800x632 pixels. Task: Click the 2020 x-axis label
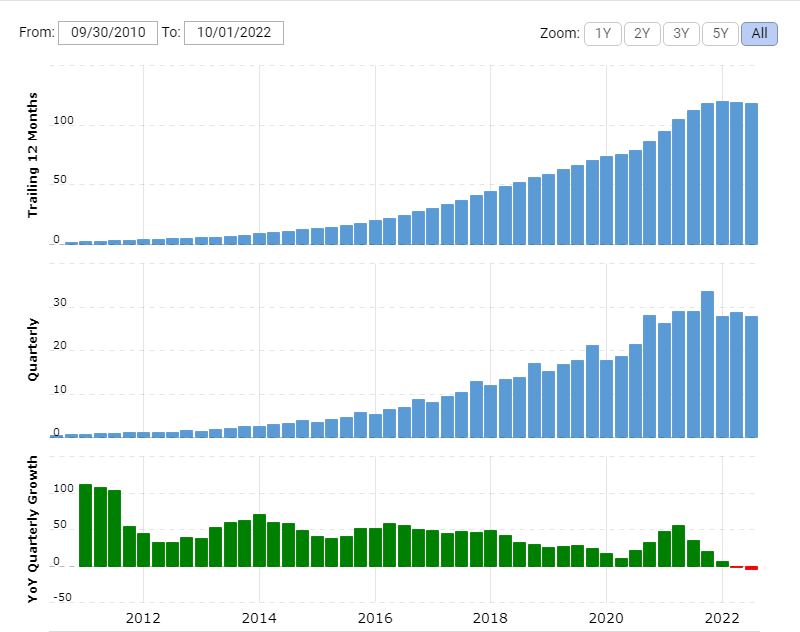pos(606,618)
